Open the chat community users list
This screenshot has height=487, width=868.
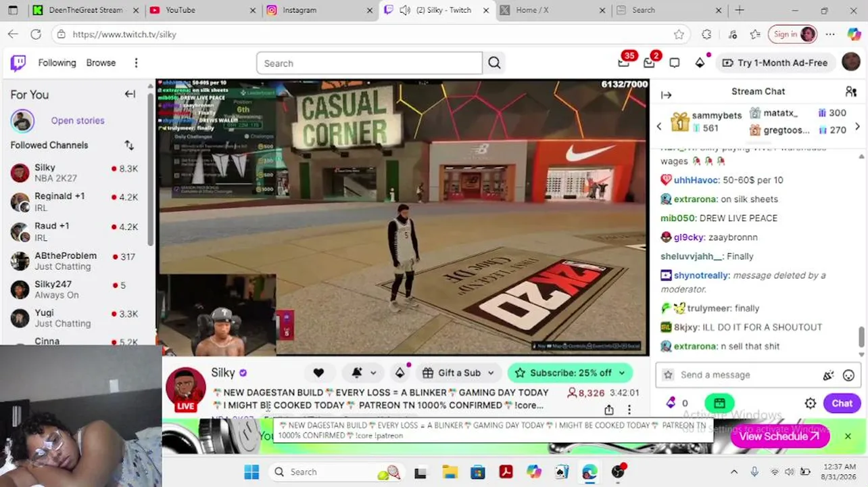click(851, 92)
